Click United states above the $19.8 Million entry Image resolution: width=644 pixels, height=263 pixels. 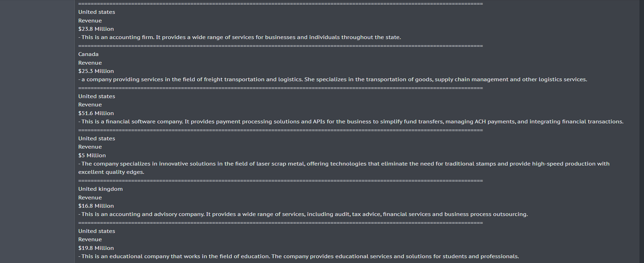pyautogui.click(x=96, y=231)
